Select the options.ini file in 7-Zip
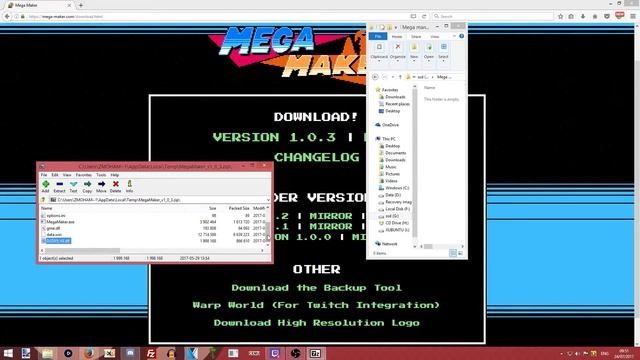The height and width of the screenshot is (360, 640). (x=56, y=216)
